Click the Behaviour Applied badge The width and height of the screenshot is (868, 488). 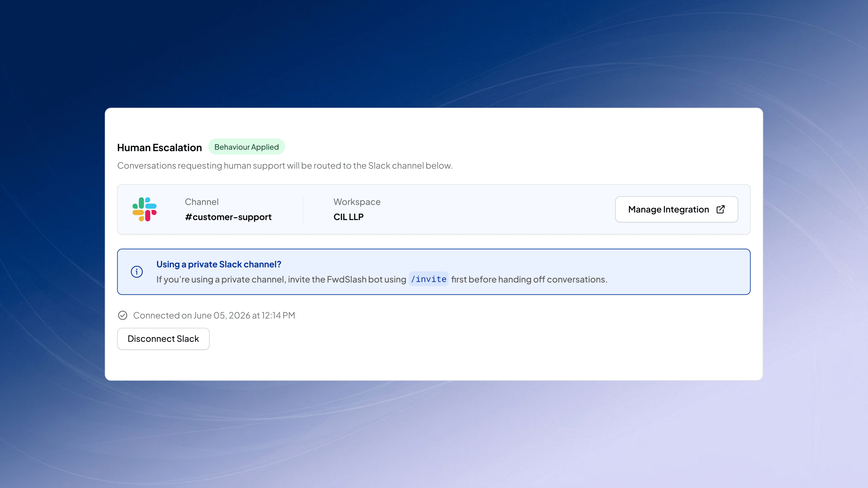point(247,147)
